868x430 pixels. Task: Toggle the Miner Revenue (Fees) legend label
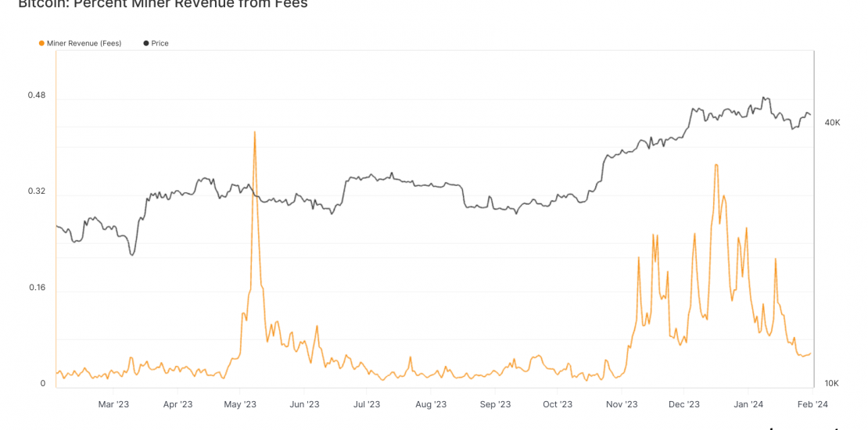point(84,44)
